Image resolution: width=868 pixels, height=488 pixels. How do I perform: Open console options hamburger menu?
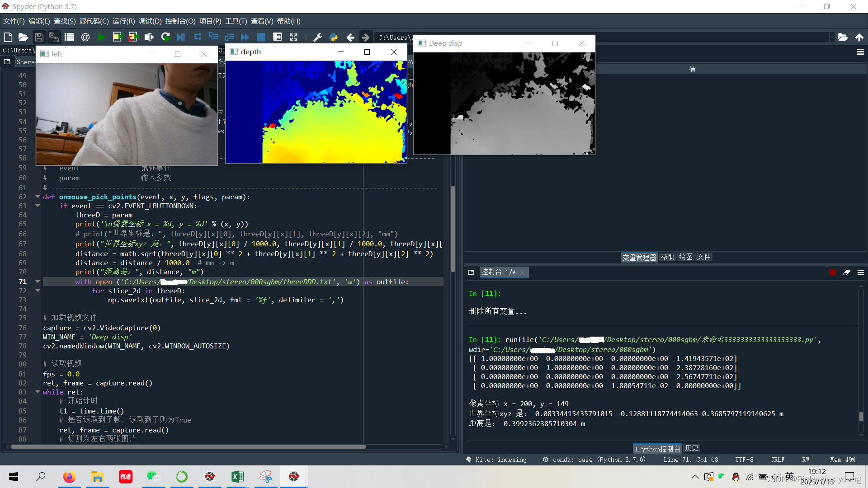[x=860, y=272]
